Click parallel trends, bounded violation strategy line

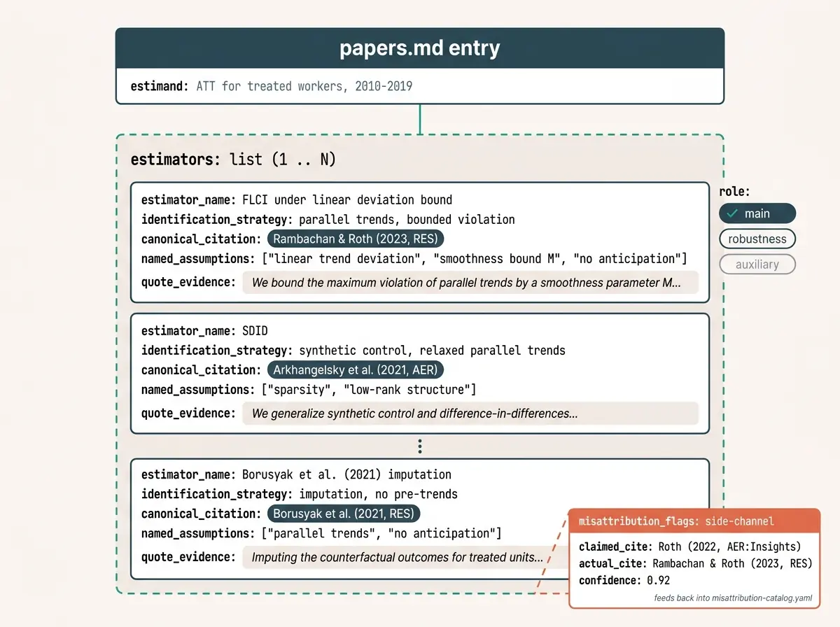328,220
